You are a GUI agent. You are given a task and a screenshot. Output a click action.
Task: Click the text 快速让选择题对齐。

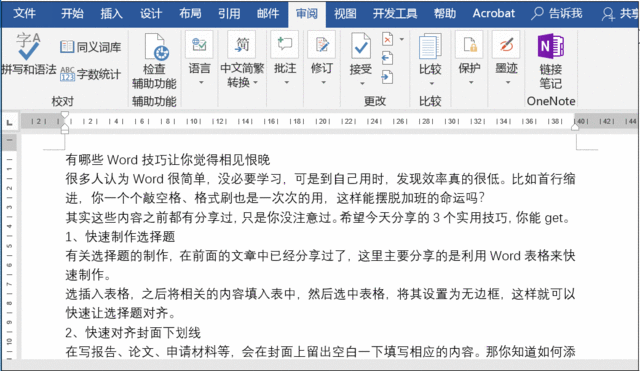121,313
